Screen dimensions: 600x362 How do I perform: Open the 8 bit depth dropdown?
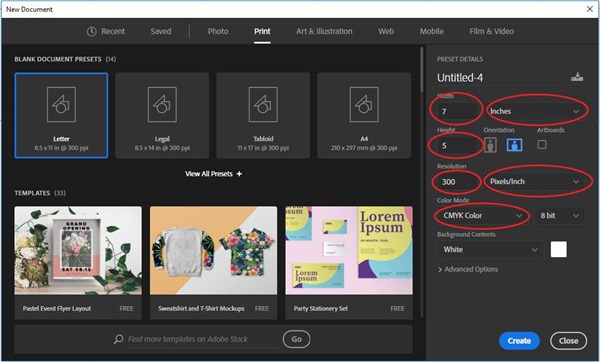(x=559, y=215)
